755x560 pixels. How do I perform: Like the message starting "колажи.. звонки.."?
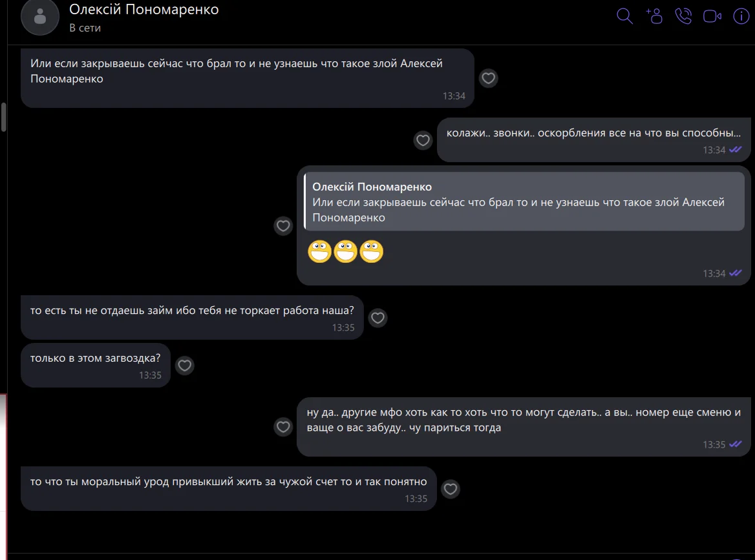[423, 140]
